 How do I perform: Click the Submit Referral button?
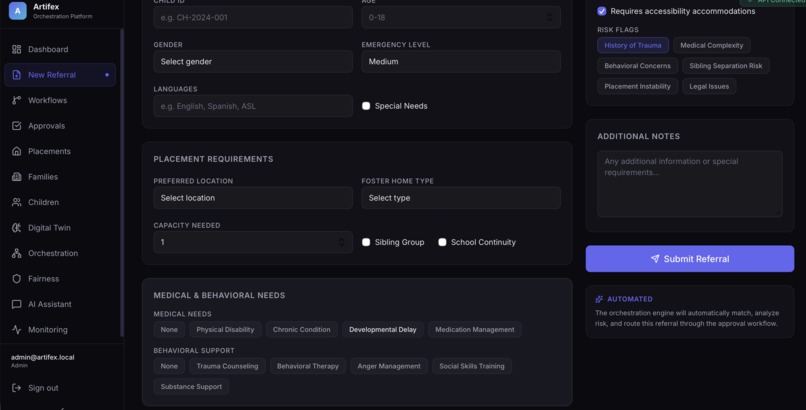click(690, 259)
